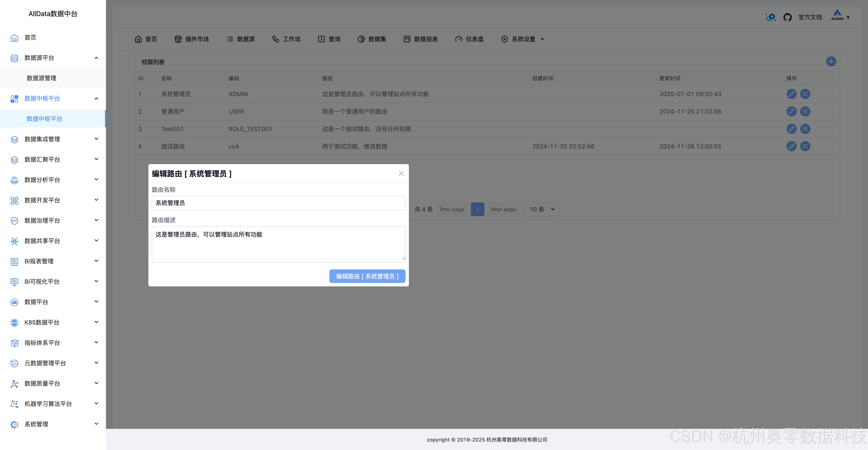Select 查询 in top navigation
The width and height of the screenshot is (868, 450).
329,39
